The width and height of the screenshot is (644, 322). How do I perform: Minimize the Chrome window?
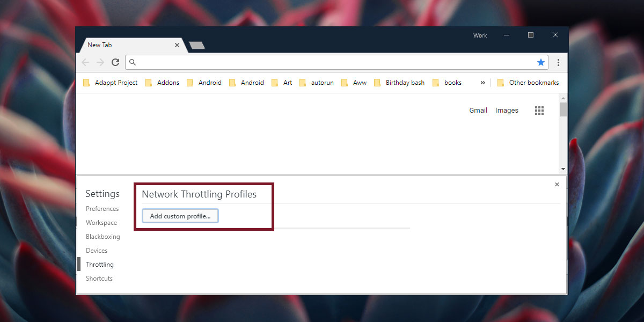(506, 35)
